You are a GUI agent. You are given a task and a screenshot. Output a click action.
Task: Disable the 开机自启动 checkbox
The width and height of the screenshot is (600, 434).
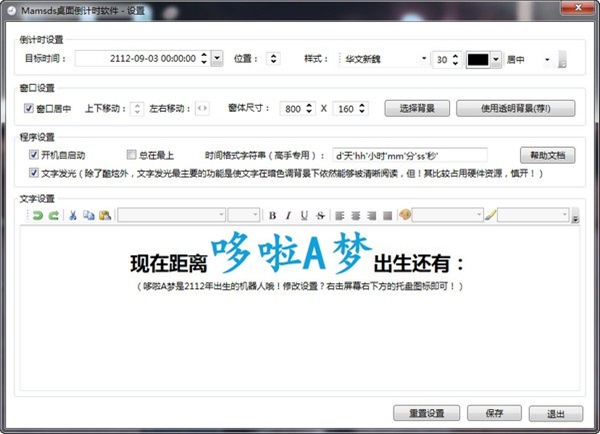pos(34,155)
